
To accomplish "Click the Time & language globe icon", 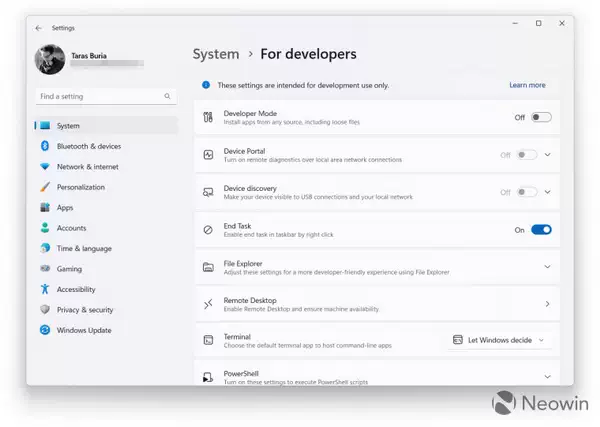I will pos(45,248).
